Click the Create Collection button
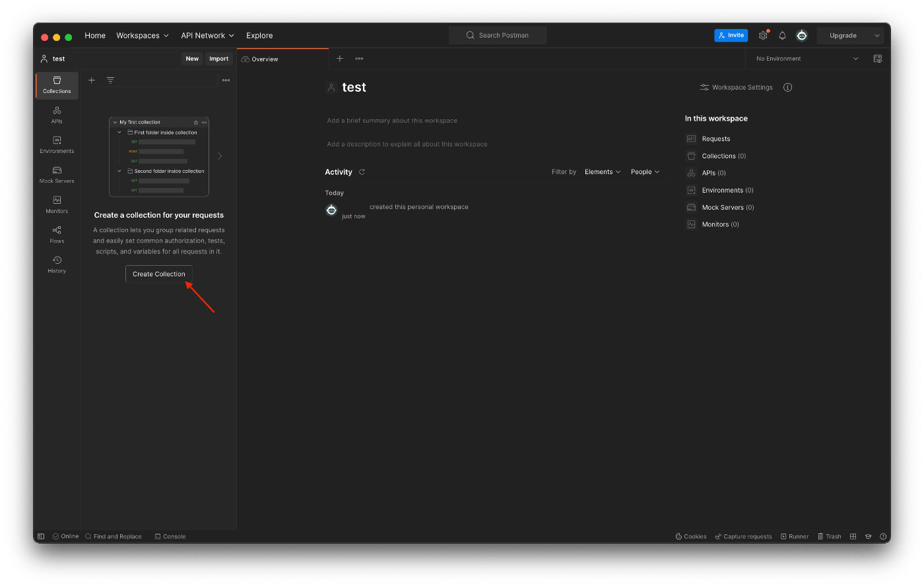Viewport: 924px width, 587px height. coord(159,274)
